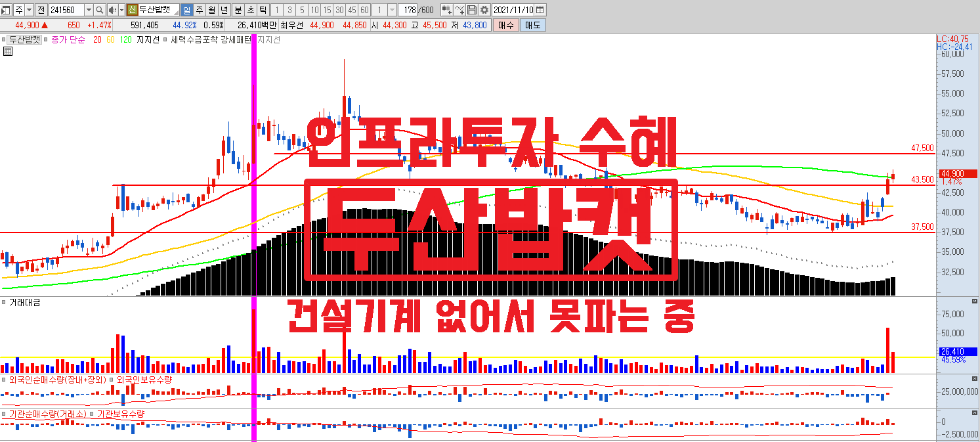This screenshot has height=442, width=980.
Task: Toggle the 외국인순매수수량 indicator marker
Action: 4,380
